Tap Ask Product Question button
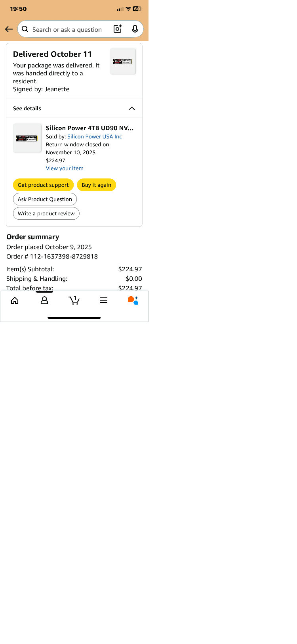This screenshot has width=297, height=644. tap(45, 199)
